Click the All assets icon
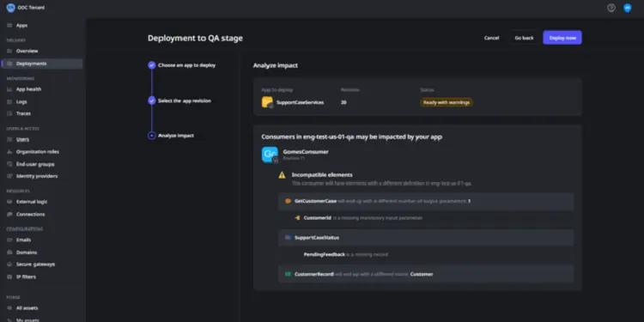This screenshot has height=322, width=644. 9,308
